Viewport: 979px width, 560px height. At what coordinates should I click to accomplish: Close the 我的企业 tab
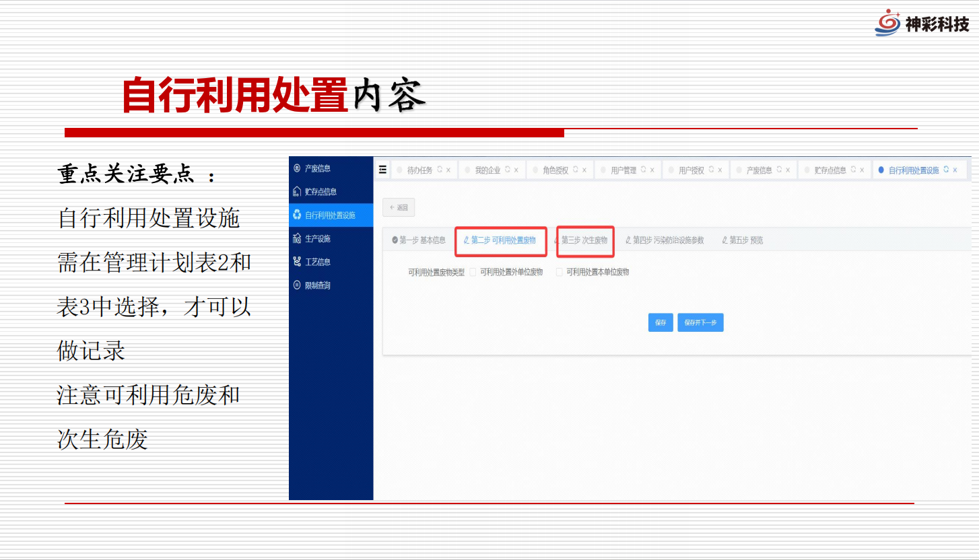[x=516, y=170]
